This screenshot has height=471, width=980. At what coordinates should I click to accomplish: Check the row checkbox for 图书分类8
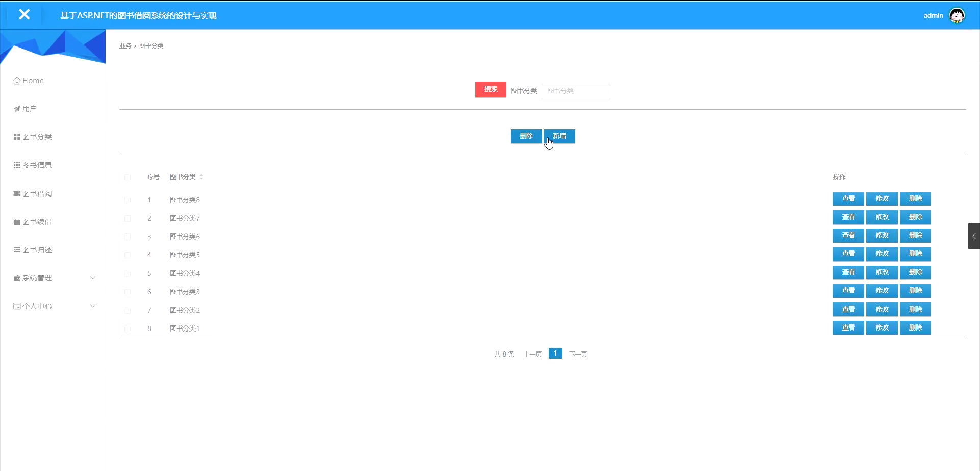coord(127,200)
